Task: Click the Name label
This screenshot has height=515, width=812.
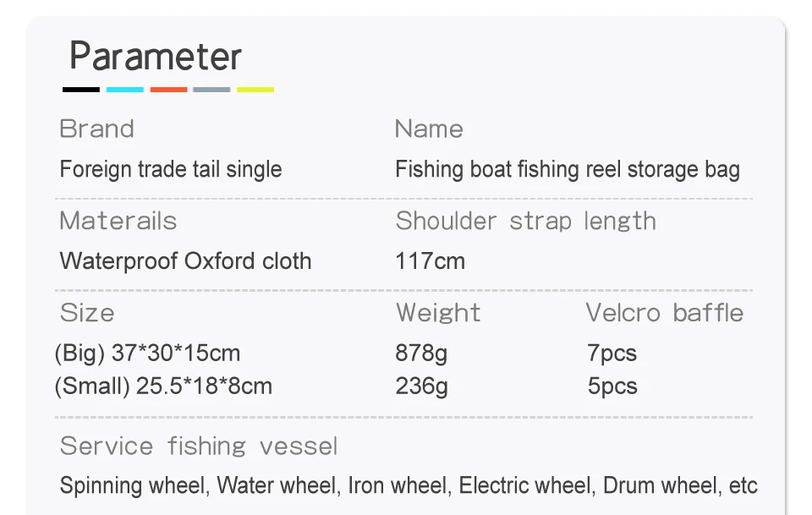Action: click(429, 129)
